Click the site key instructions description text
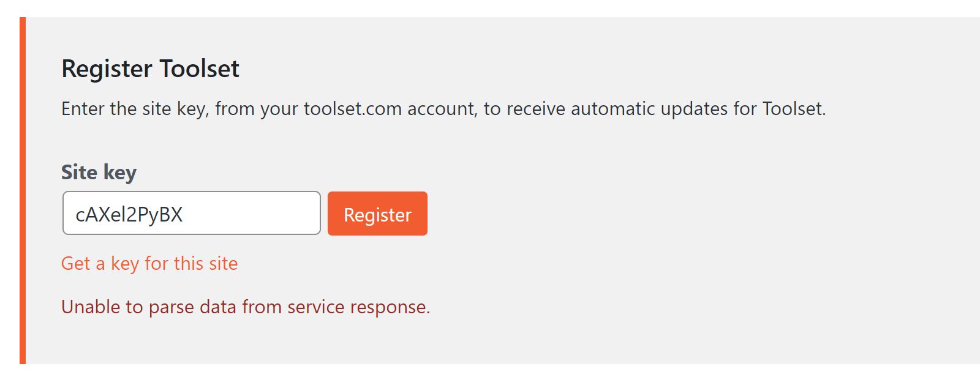 443,109
